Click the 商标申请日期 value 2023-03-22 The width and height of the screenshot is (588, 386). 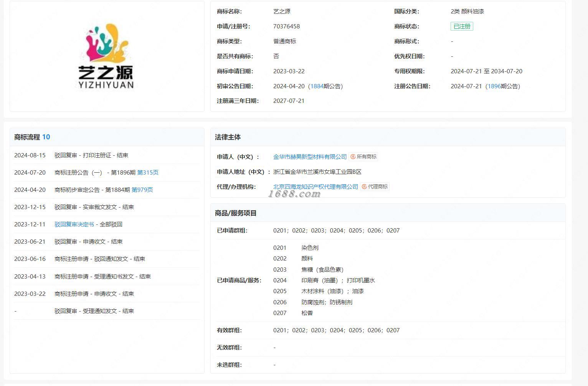pos(289,71)
